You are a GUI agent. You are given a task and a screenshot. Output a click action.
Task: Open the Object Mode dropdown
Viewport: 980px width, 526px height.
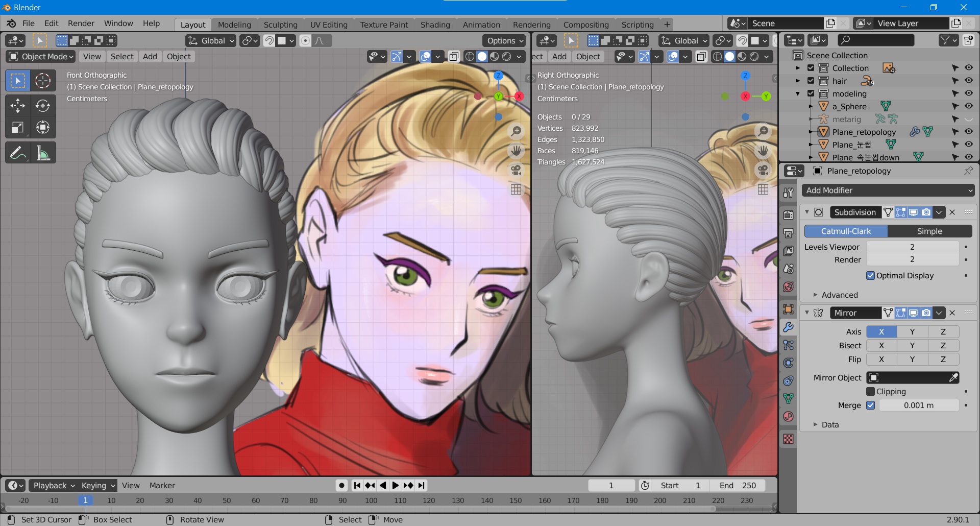41,57
